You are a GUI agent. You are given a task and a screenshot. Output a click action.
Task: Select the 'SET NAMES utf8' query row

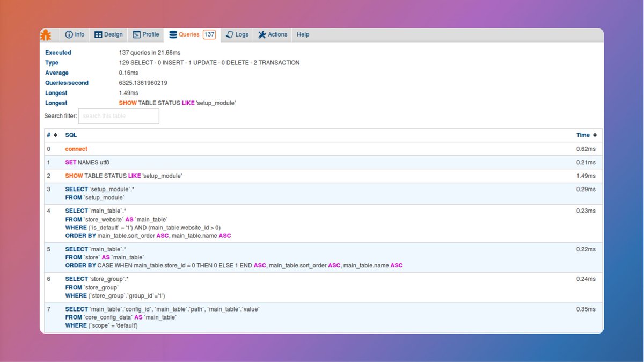click(x=323, y=162)
